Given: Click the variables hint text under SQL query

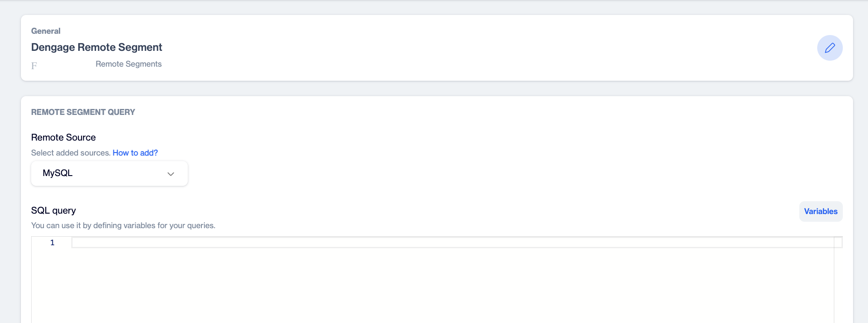Looking at the screenshot, I should (x=123, y=226).
